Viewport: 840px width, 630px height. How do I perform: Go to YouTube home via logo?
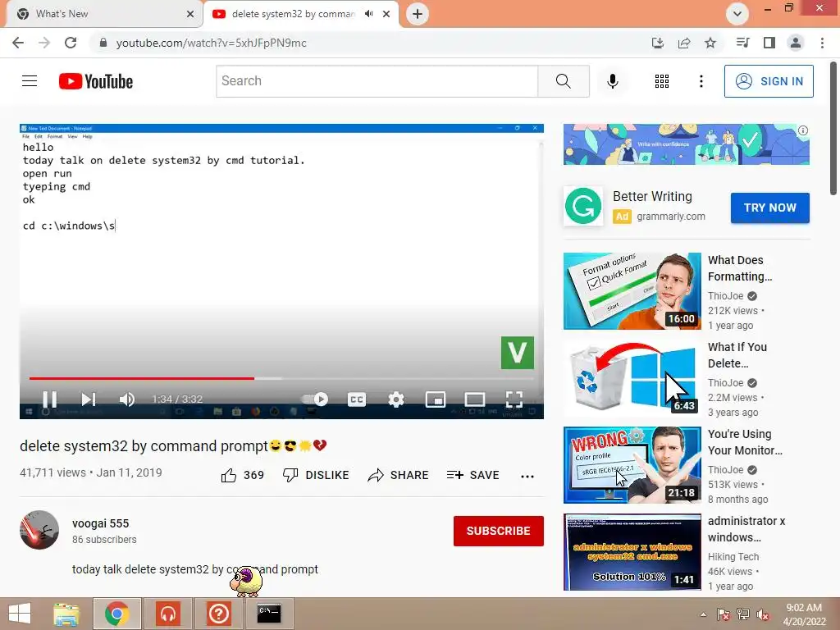(96, 81)
